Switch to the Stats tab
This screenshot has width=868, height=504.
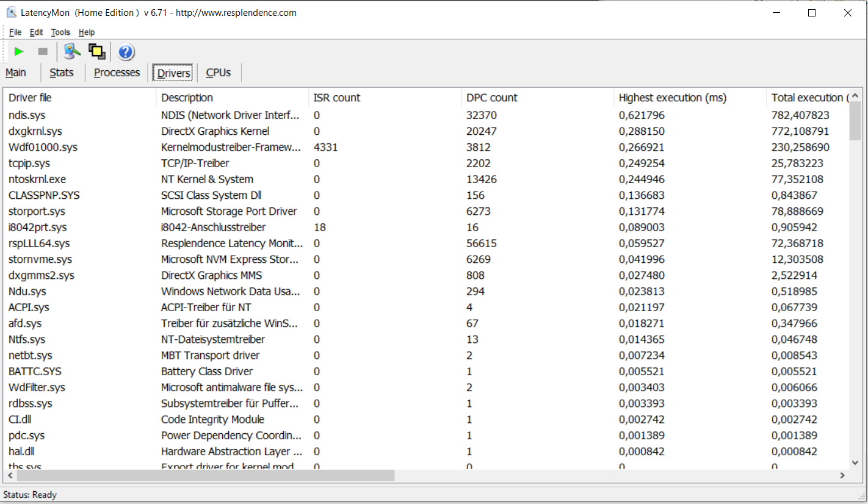click(x=62, y=73)
